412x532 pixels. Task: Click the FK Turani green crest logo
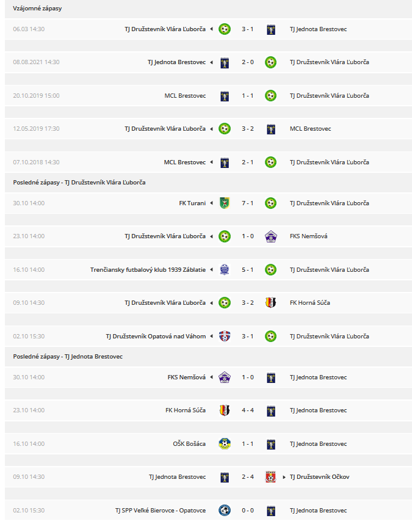point(225,203)
